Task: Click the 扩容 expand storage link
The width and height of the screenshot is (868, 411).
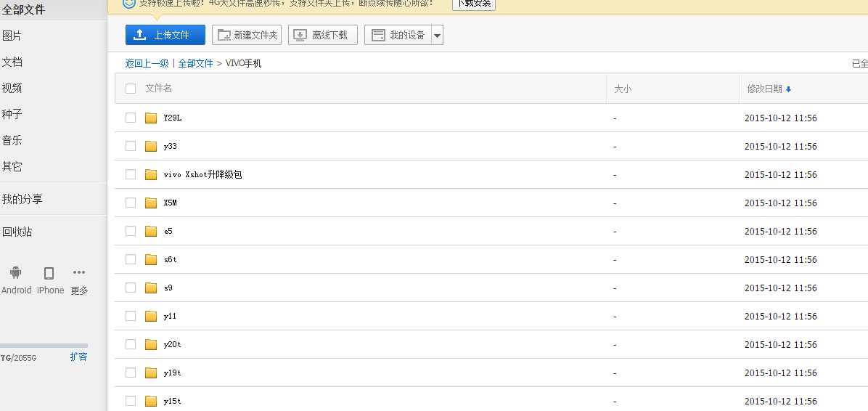Action: click(x=78, y=357)
